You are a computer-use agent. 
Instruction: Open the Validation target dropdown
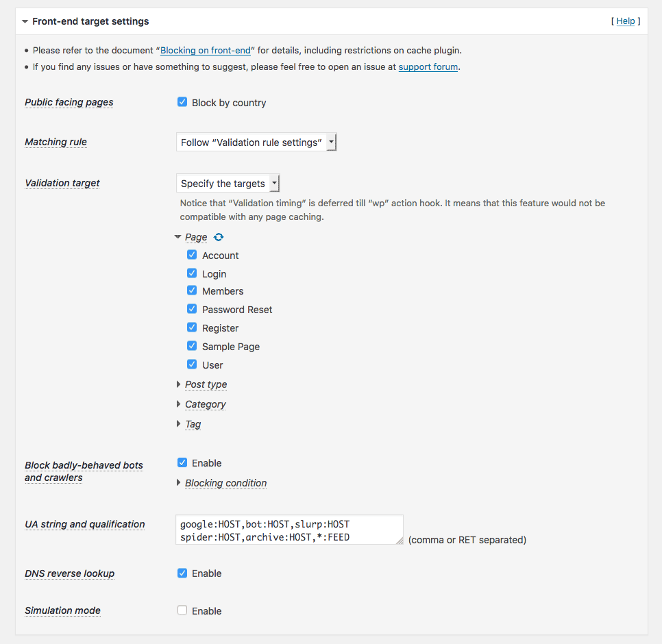tap(228, 184)
